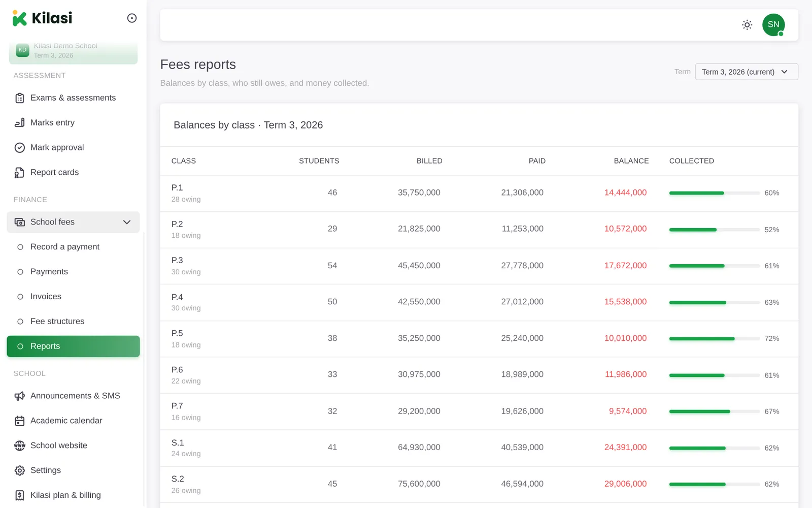Open Kilasi plan & billing
Screen dimensions: 812x508
(73, 495)
